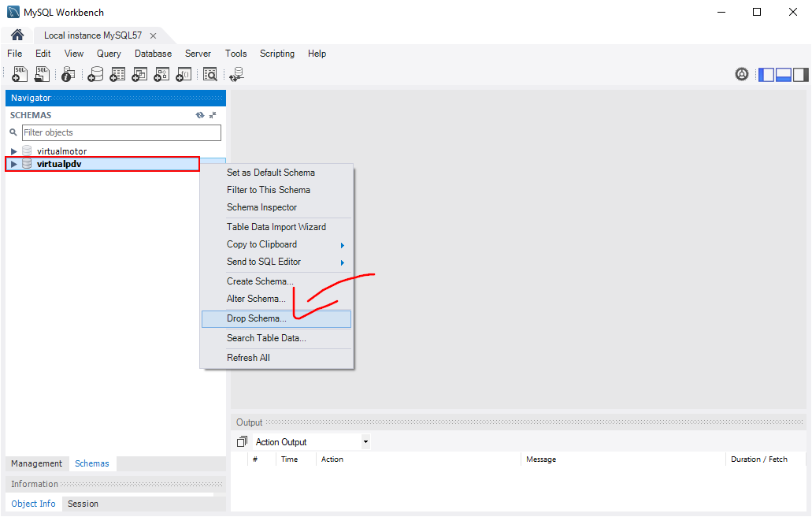812x517 pixels.
Task: Open the View menu
Action: [74, 54]
